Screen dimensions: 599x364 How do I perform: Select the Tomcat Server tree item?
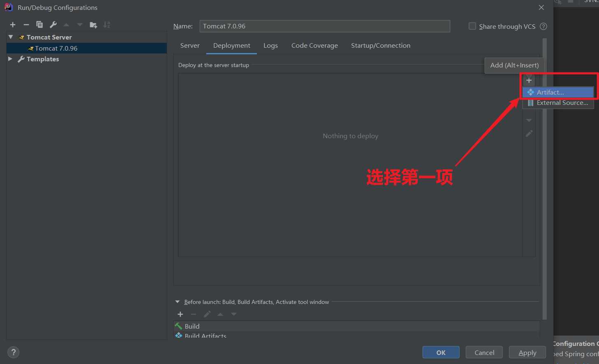(x=86, y=37)
